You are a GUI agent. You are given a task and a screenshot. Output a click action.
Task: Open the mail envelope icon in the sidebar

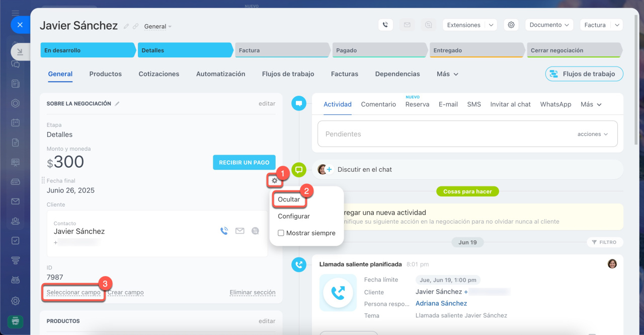[x=16, y=201]
